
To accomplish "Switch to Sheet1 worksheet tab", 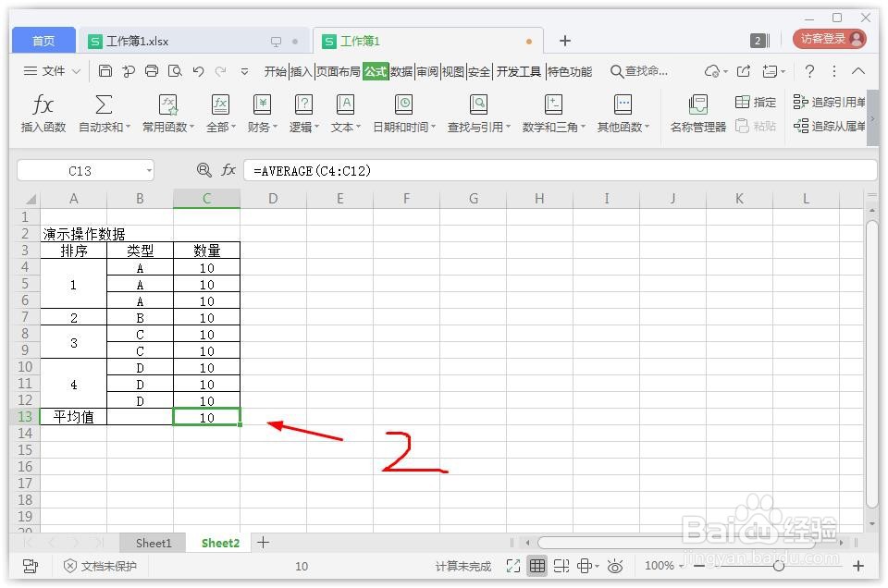I will [154, 544].
